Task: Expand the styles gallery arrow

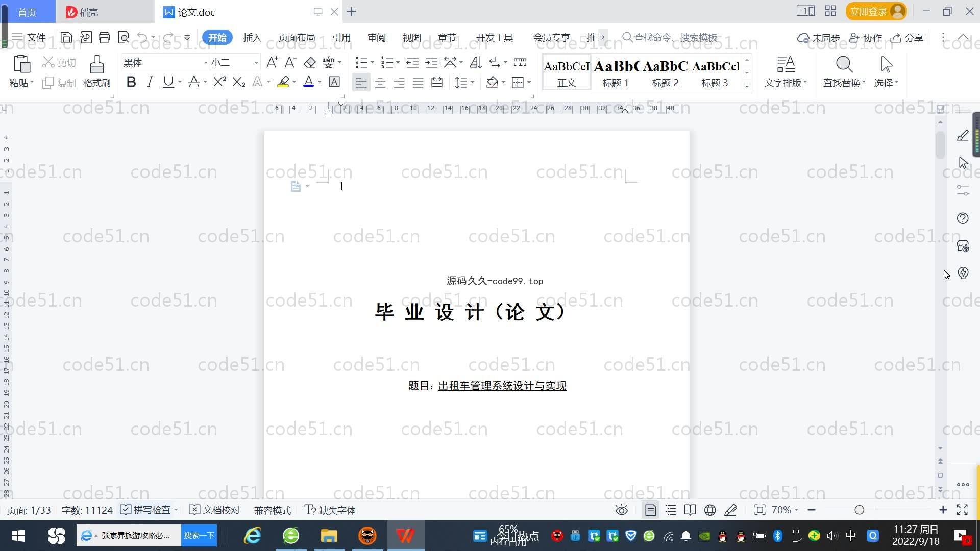Action: tap(747, 86)
